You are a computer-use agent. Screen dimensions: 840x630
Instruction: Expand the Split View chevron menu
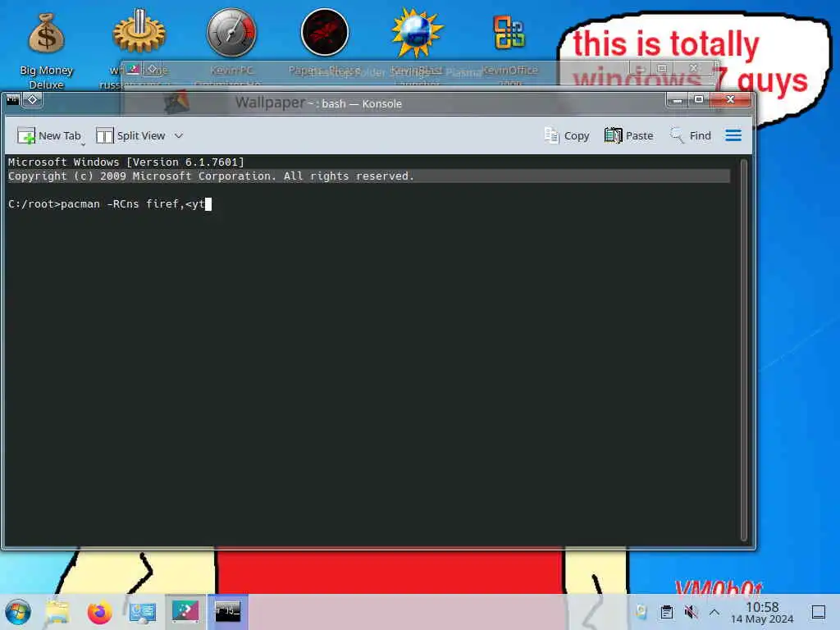[x=179, y=135]
